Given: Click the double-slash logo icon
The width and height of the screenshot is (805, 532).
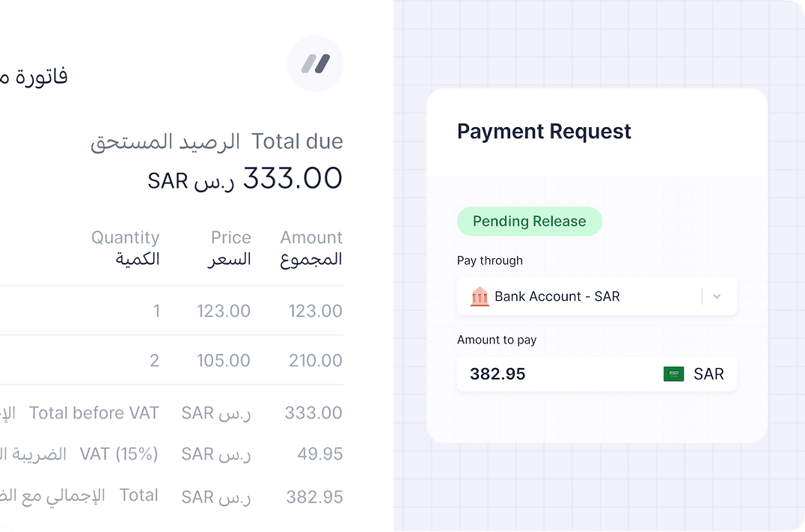Looking at the screenshot, I should pyautogui.click(x=315, y=64).
